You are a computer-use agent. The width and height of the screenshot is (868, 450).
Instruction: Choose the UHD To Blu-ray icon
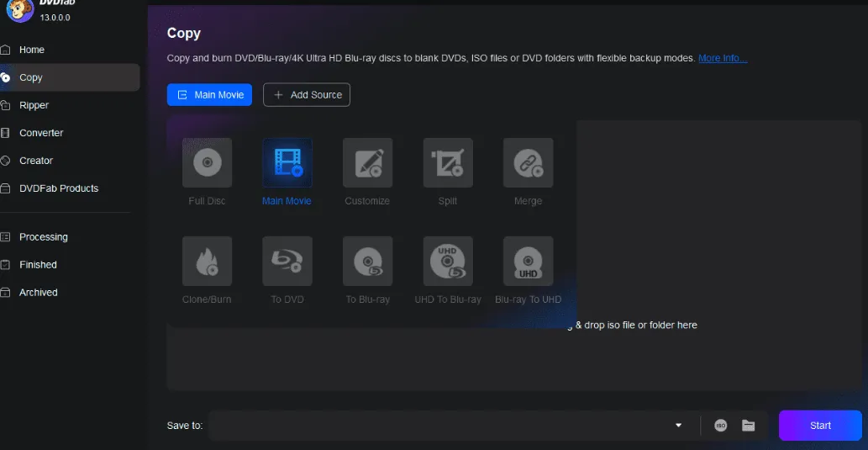pos(448,261)
